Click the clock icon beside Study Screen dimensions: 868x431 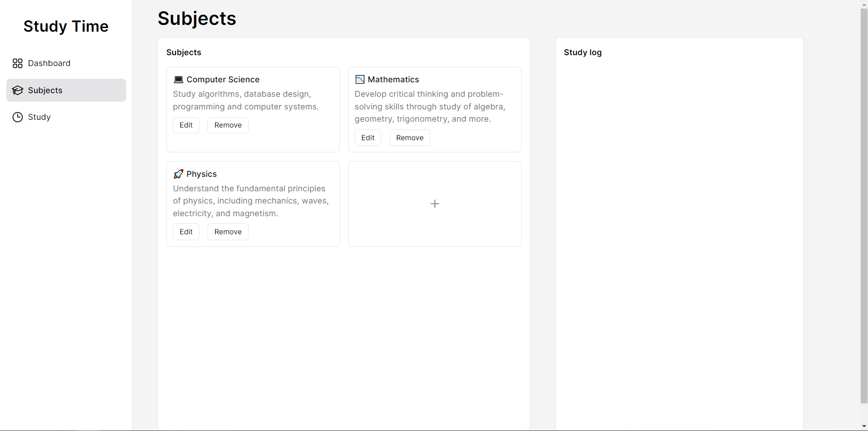click(x=18, y=117)
